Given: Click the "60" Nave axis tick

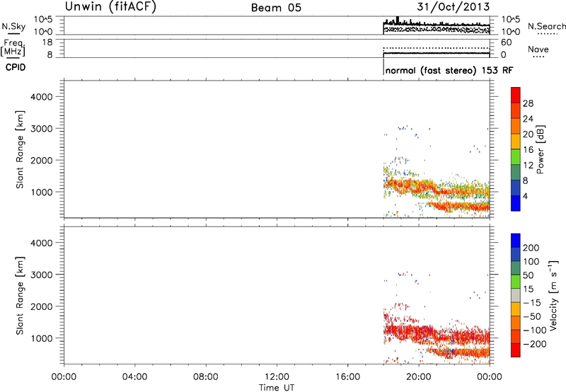Looking at the screenshot, I should (507, 42).
